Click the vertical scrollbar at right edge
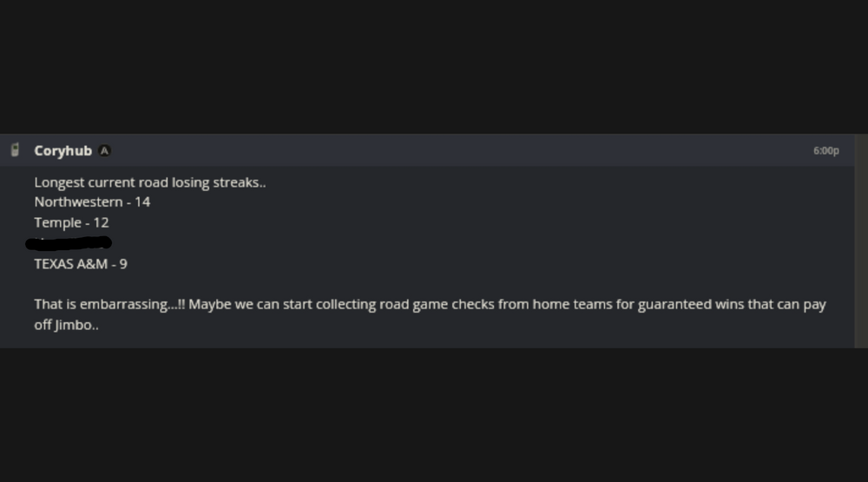Image resolution: width=868 pixels, height=482 pixels. pyautogui.click(x=860, y=241)
